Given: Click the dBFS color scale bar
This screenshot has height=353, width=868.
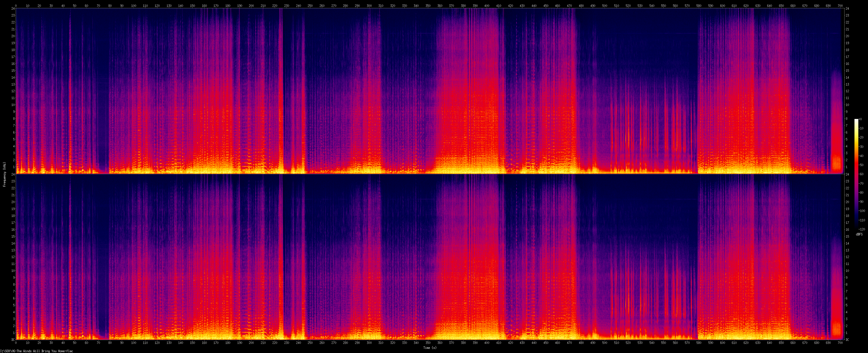Looking at the screenshot, I should [x=856, y=174].
